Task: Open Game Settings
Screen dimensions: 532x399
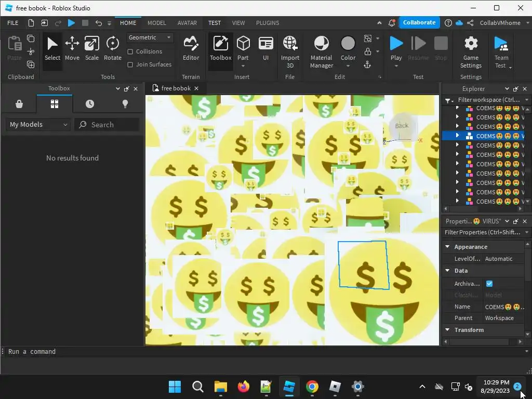Action: pos(471,51)
